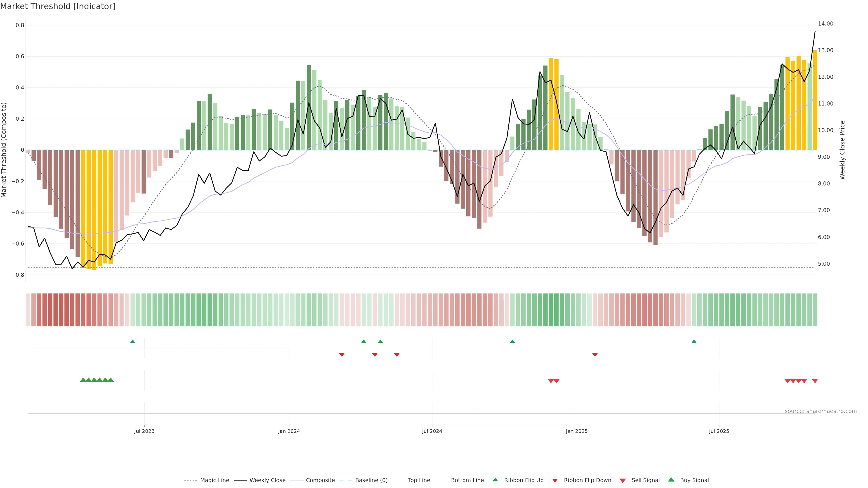
Task: Click the Ribbon Flip Down legend marker
Action: click(x=555, y=481)
